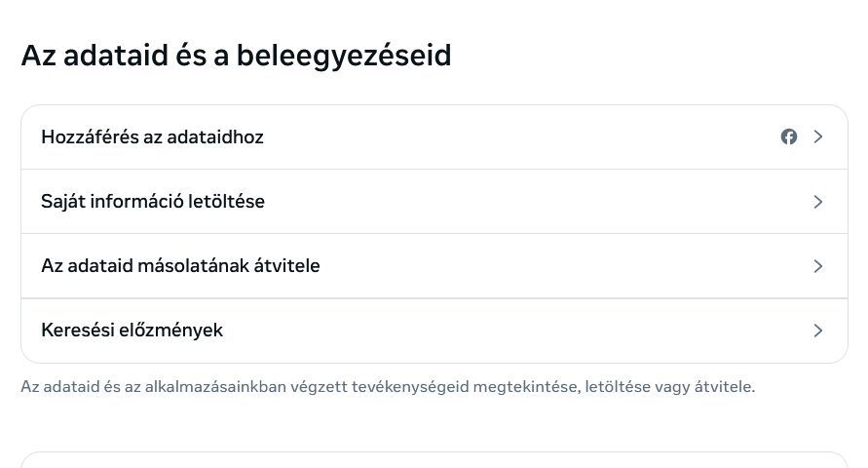Click chevron beside Az adataid másolatának átvitele
The image size is (868, 468).
point(818,266)
